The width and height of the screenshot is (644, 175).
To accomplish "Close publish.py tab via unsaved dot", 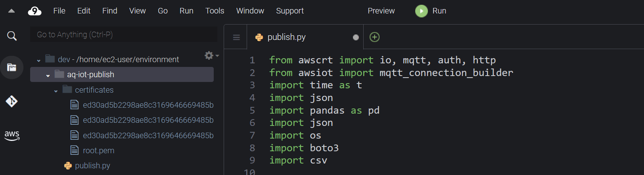I will [x=356, y=37].
